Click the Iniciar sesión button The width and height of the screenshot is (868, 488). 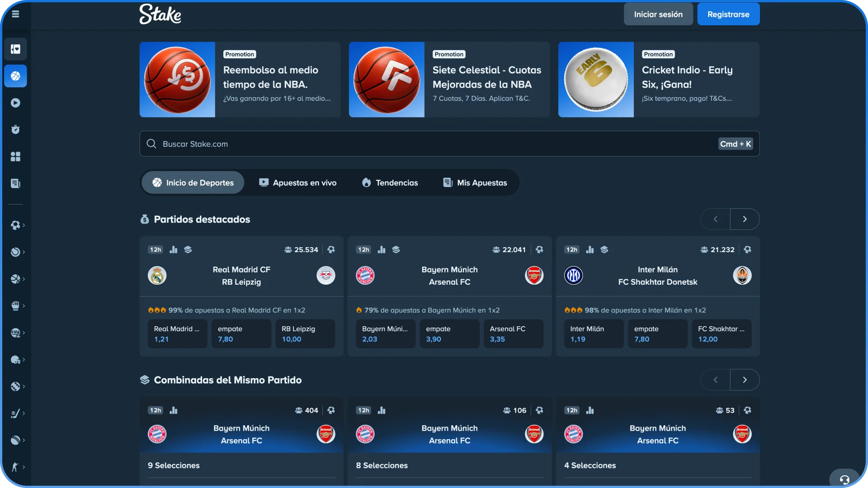coord(658,14)
